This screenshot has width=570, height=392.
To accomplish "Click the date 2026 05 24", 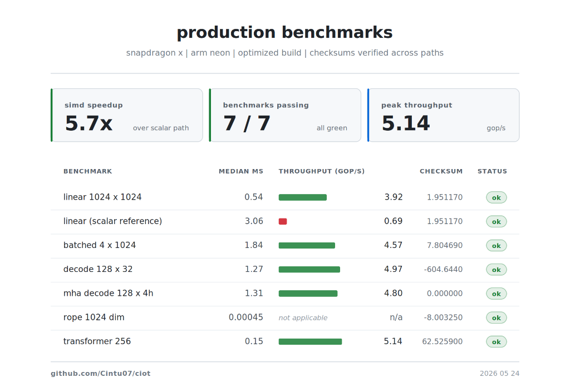I will pyautogui.click(x=499, y=374).
